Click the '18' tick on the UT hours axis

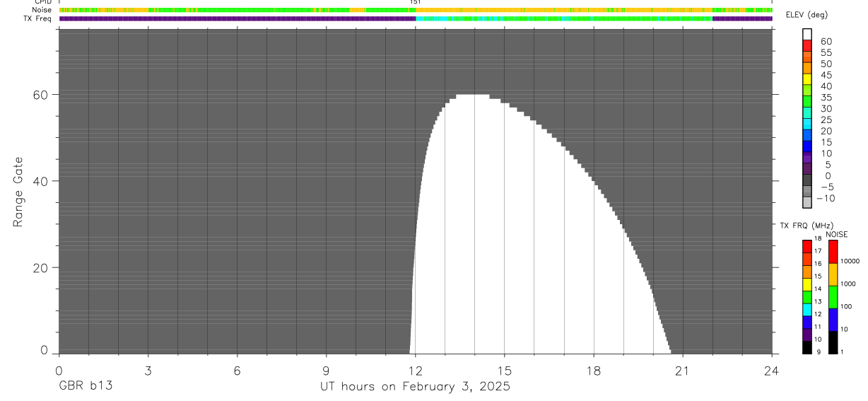point(594,370)
